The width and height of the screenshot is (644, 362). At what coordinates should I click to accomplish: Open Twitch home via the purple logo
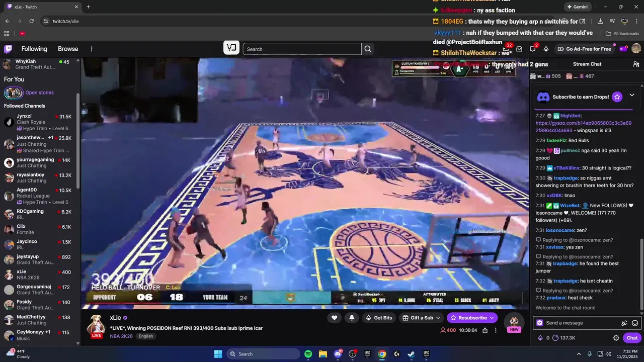tap(8, 49)
